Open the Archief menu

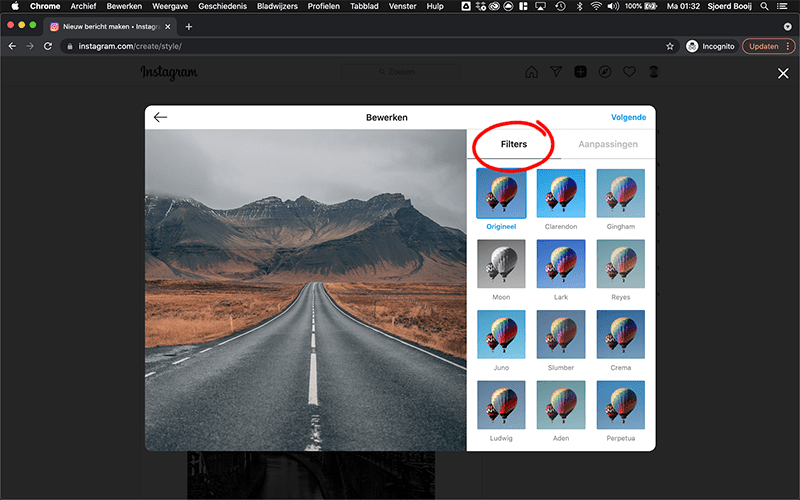point(83,6)
